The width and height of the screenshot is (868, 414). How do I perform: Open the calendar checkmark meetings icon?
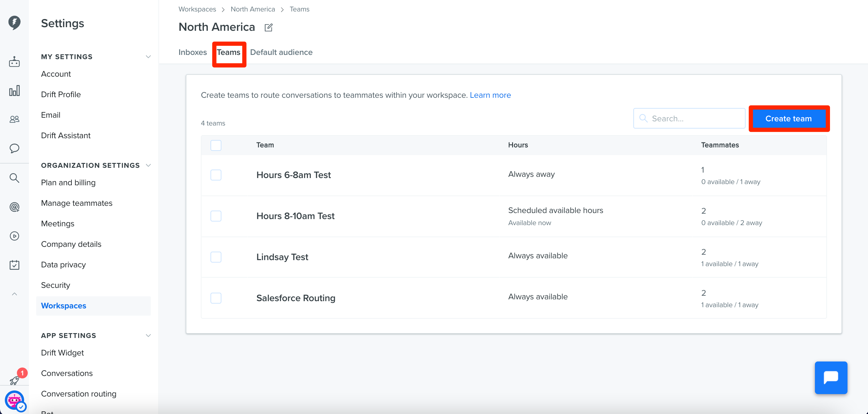click(x=14, y=265)
